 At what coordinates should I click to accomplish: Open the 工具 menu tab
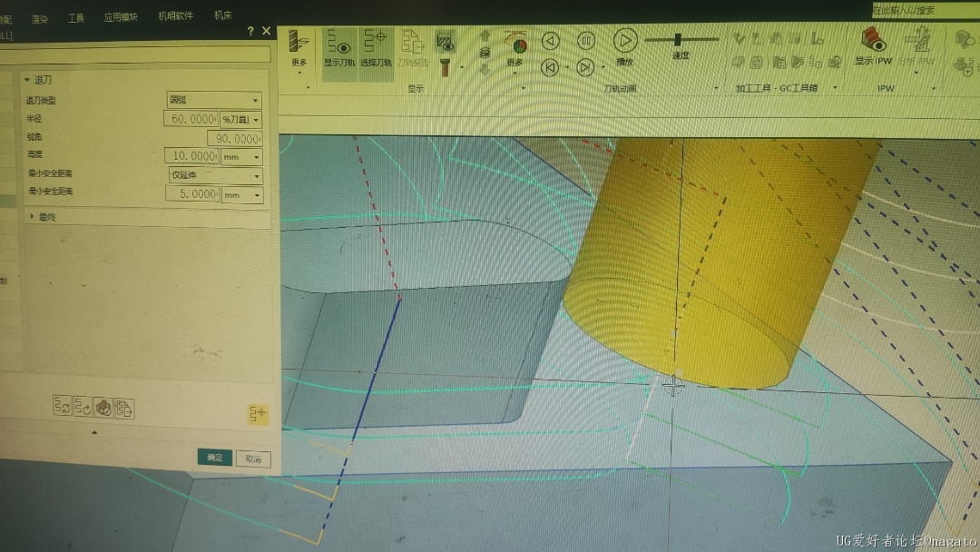(75, 18)
